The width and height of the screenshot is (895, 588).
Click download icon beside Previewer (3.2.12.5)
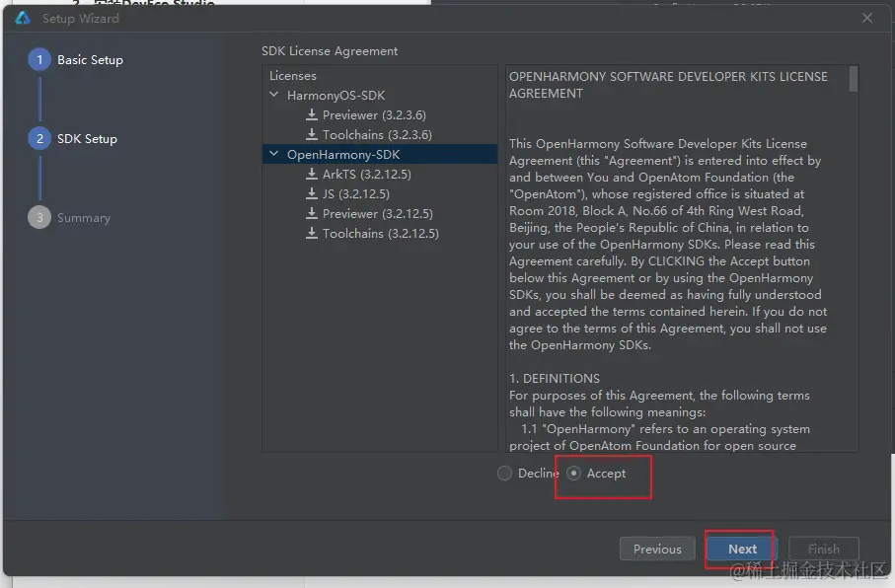point(311,213)
